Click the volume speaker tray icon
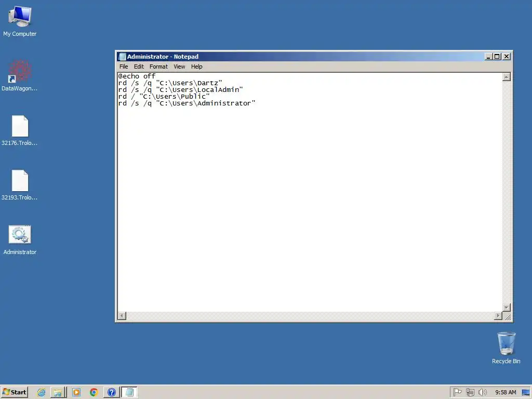The width and height of the screenshot is (532, 399). tap(482, 392)
